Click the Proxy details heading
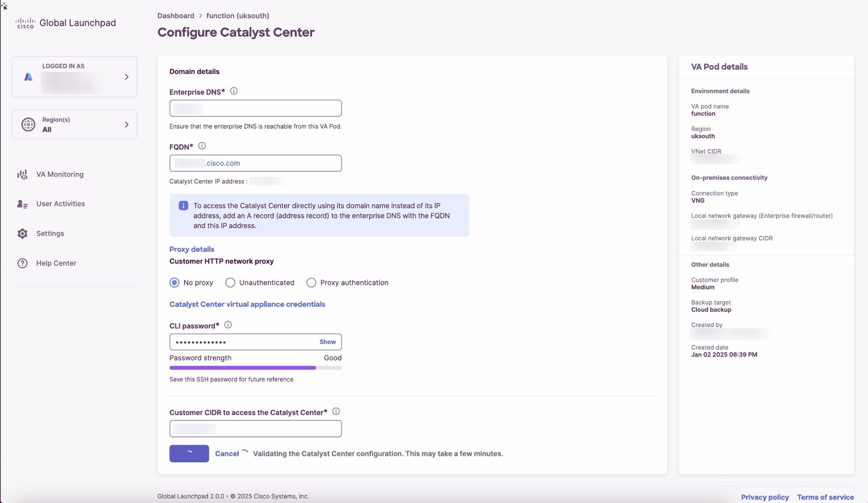Screen dimensions: 868x503 point(192,249)
